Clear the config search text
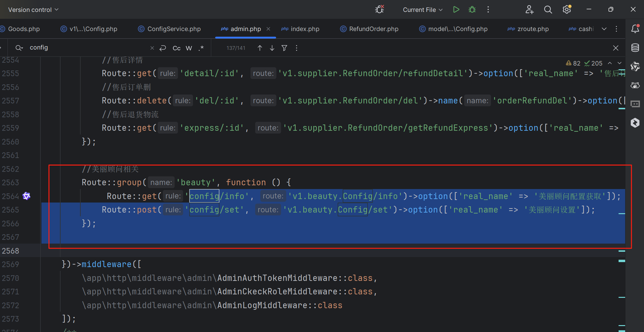This screenshot has height=332, width=644. pos(152,48)
